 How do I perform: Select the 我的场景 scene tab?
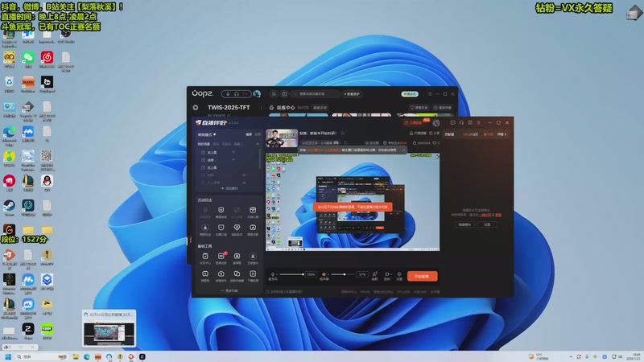click(x=204, y=144)
